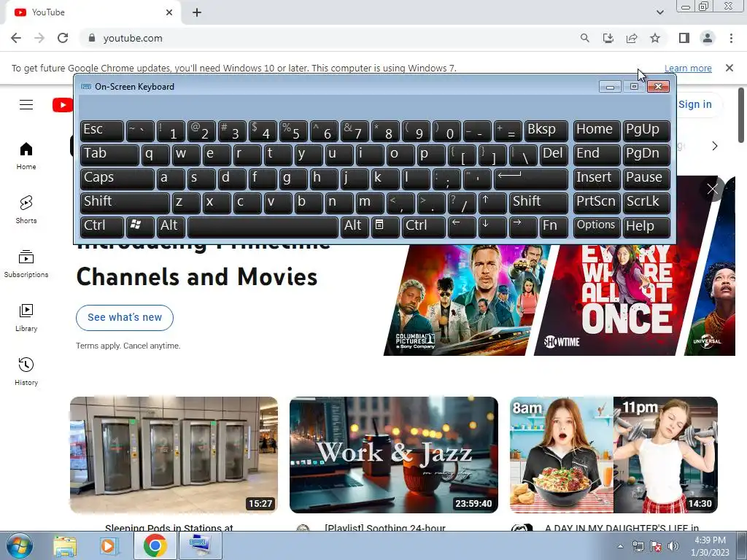The width and height of the screenshot is (747, 560).
Task: Click the Del key on the keyboard
Action: 554,155
